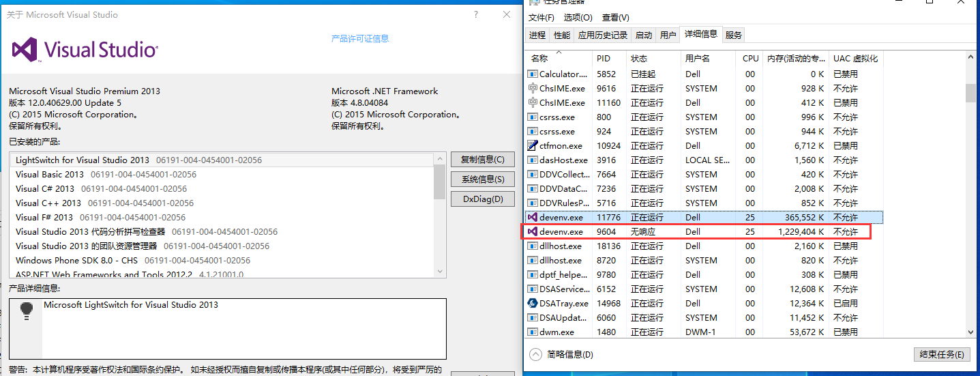Screen dimensions: 980x376
Task: Switch to the 用户 tab
Action: pos(668,35)
